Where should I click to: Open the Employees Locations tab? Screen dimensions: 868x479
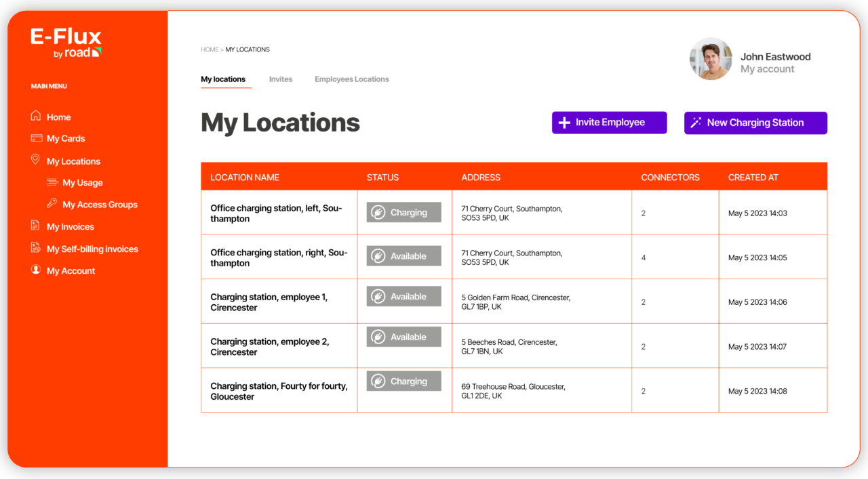tap(351, 79)
